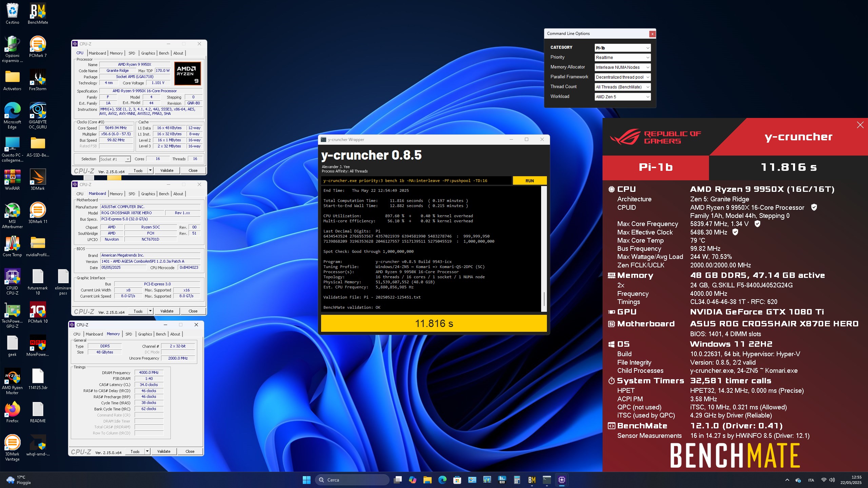868x488 pixels.
Task: Open the Thread Count dropdown
Action: coord(623,87)
